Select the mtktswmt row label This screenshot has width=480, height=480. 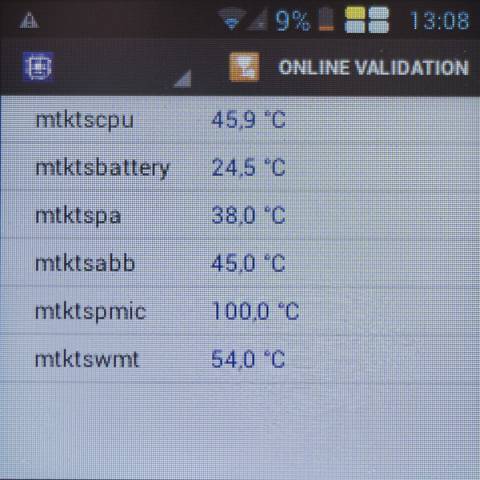(x=87, y=360)
